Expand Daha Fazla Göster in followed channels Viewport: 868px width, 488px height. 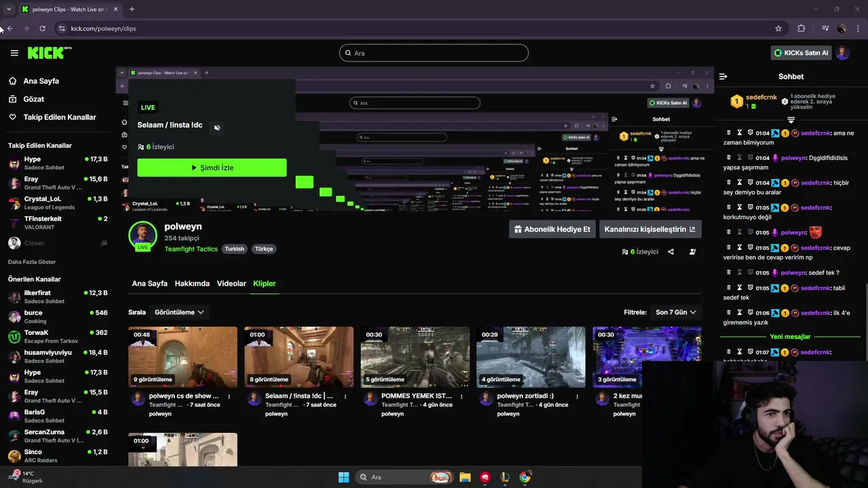pos(32,262)
